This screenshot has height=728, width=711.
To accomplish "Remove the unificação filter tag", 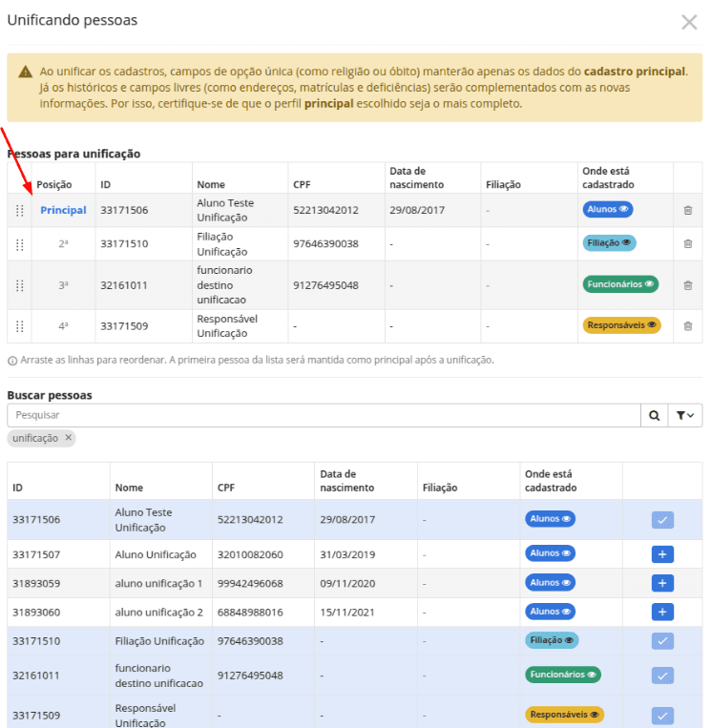I will pyautogui.click(x=69, y=437).
